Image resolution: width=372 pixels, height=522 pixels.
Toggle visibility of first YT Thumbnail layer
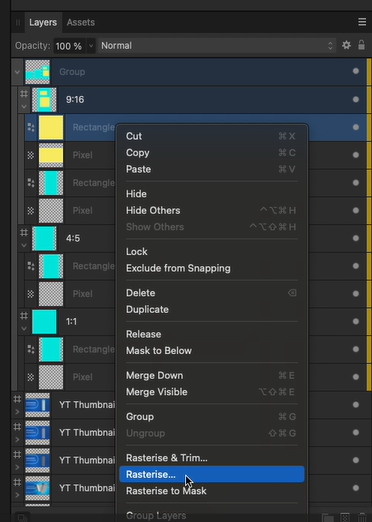[x=356, y=405]
